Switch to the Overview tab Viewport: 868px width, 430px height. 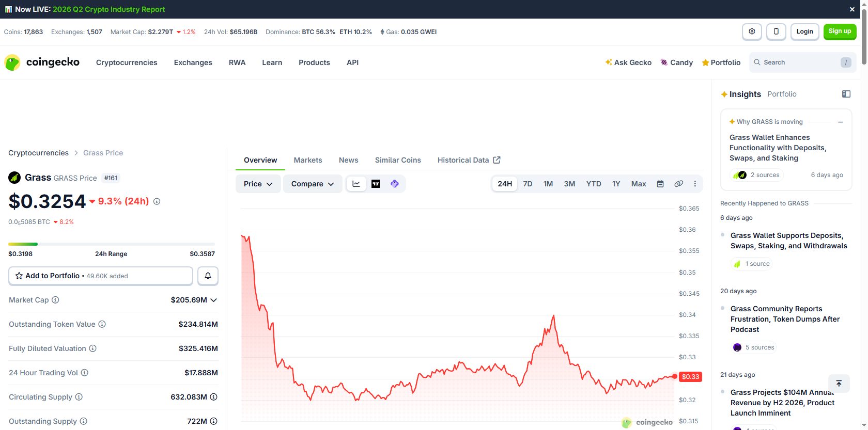pyautogui.click(x=260, y=160)
